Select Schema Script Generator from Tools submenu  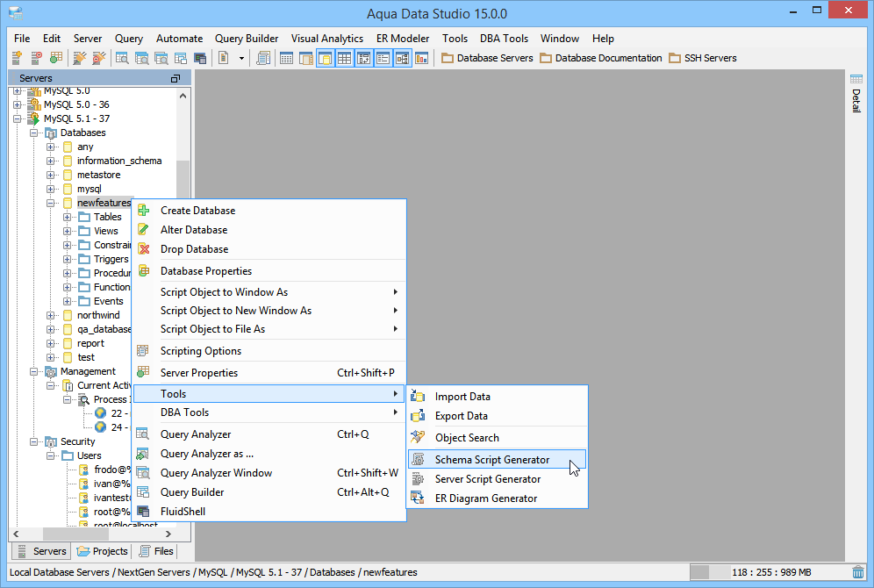(x=497, y=460)
